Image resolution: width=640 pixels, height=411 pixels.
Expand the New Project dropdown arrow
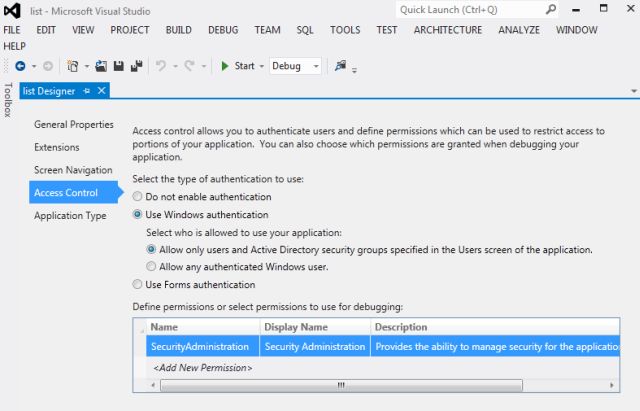(x=85, y=66)
